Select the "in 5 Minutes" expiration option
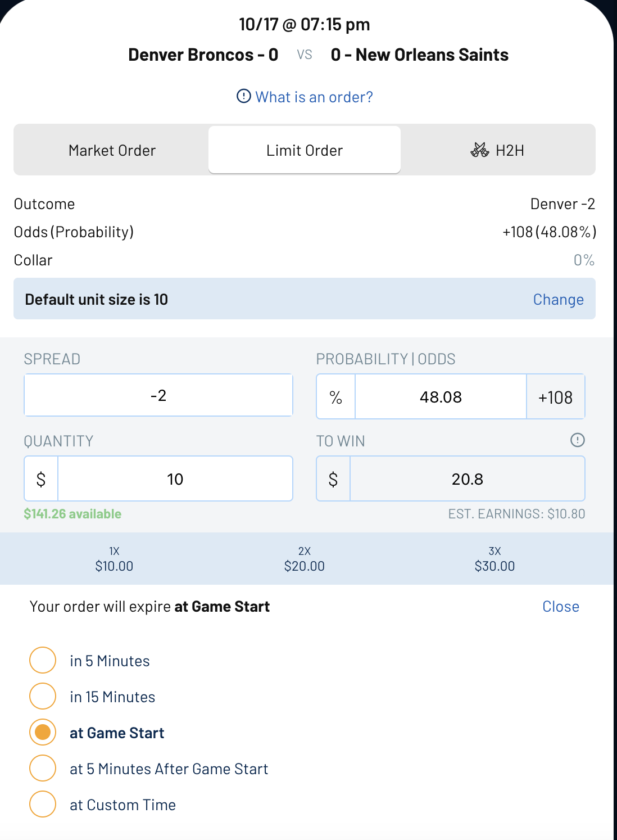The image size is (617, 840). point(42,661)
